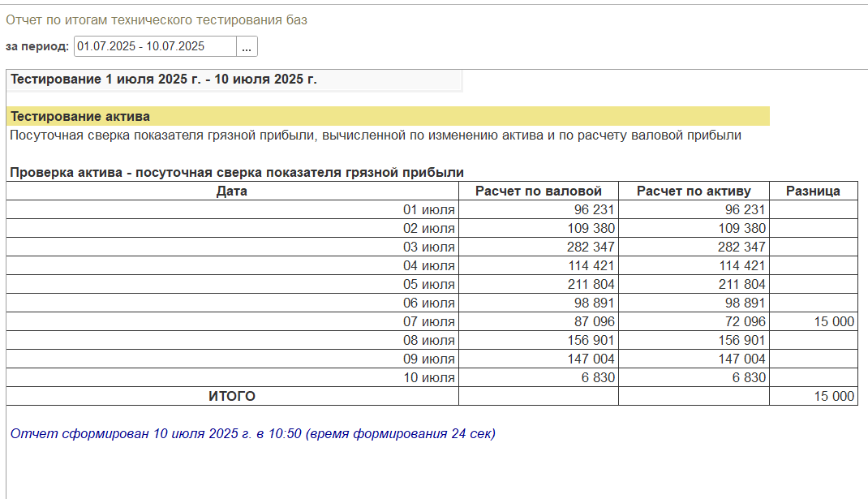This screenshot has width=868, height=499.
Task: Select the '02 июля' date cell
Action: (x=233, y=228)
